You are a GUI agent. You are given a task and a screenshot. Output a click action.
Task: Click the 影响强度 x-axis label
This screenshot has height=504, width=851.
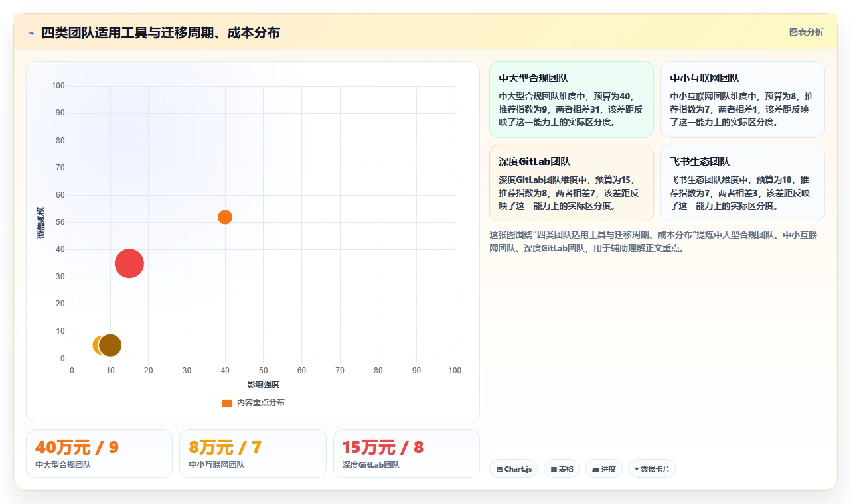[x=264, y=385]
